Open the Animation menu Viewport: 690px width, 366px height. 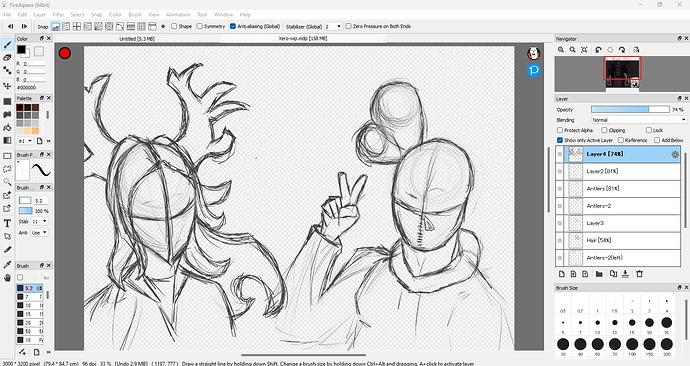(178, 15)
